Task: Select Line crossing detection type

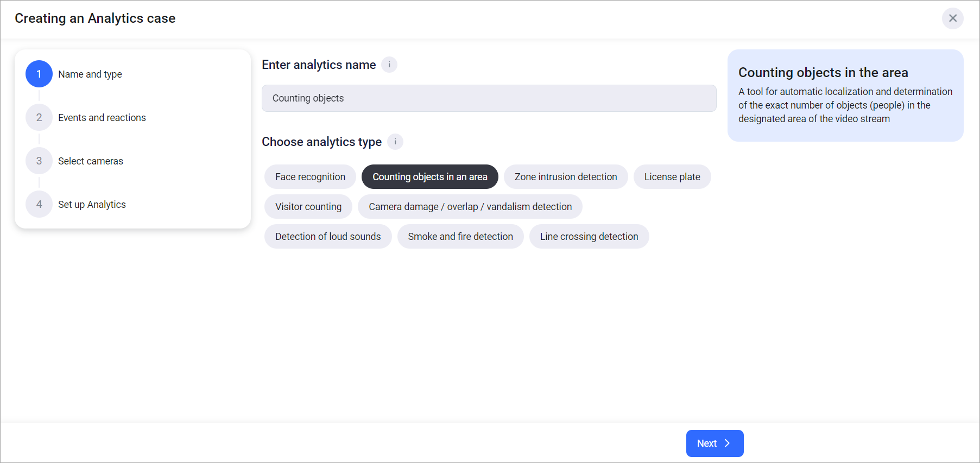Action: click(589, 237)
